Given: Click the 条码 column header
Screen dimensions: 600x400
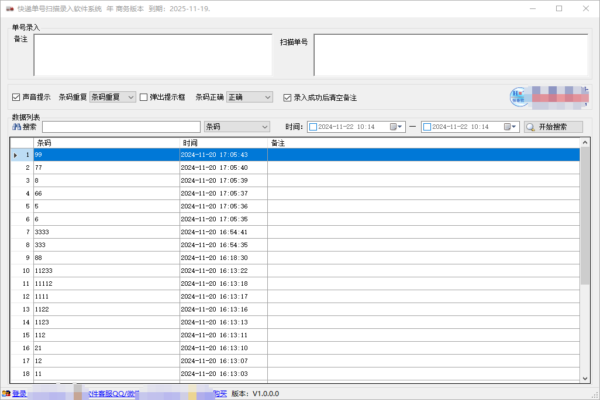Looking at the screenshot, I should 105,143.
